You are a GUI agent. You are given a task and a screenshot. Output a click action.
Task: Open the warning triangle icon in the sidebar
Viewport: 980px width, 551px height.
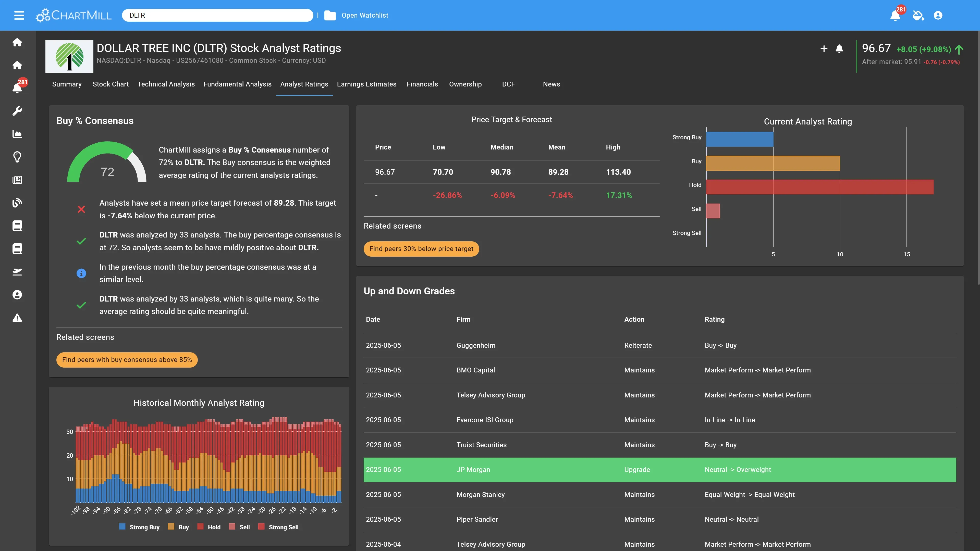(x=17, y=318)
